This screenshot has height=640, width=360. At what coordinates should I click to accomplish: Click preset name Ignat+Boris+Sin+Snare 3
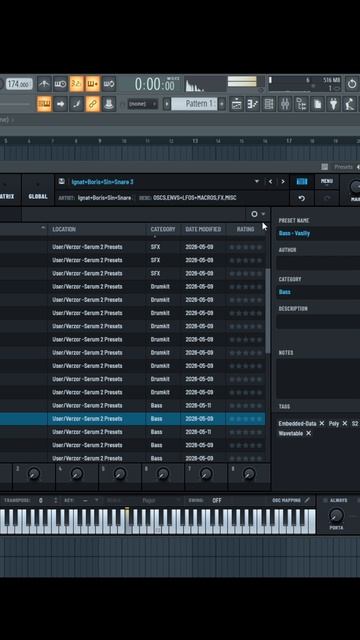pos(102,182)
